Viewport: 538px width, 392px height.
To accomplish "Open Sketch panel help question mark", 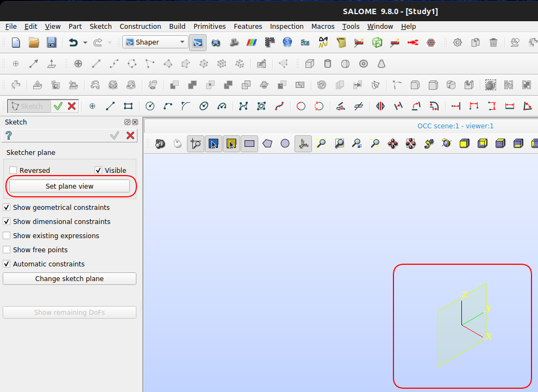I will [9, 135].
